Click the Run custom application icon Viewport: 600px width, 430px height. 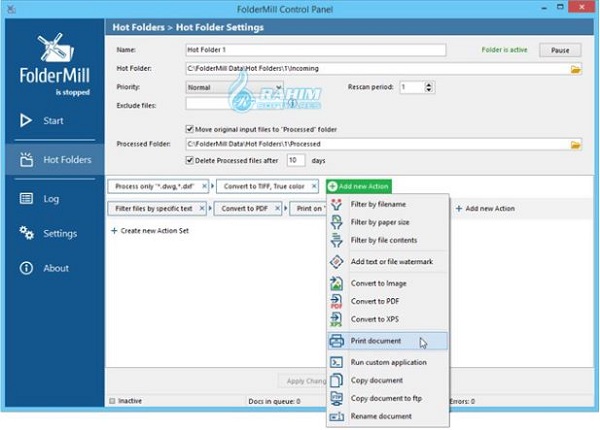pyautogui.click(x=336, y=362)
